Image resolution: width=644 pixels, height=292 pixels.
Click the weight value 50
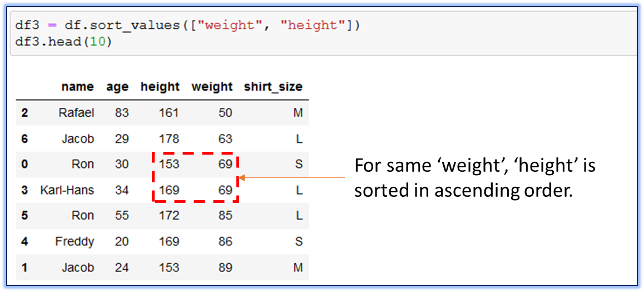(x=225, y=113)
